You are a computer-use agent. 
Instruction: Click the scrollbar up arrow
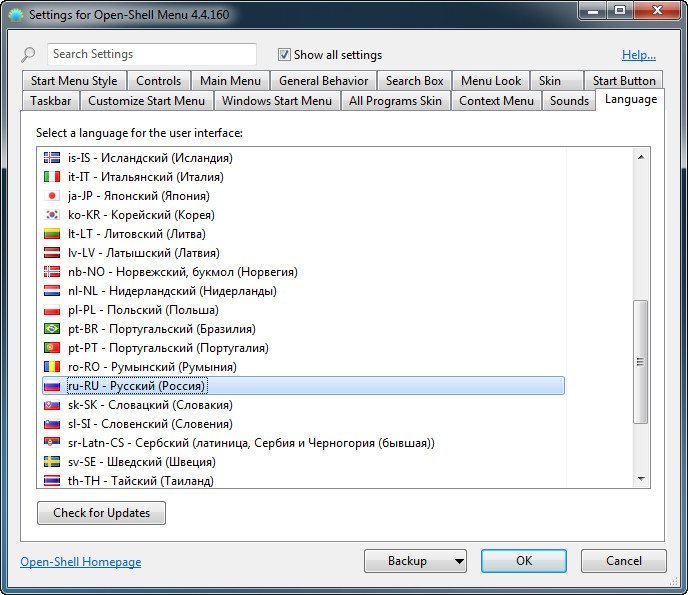coord(641,157)
